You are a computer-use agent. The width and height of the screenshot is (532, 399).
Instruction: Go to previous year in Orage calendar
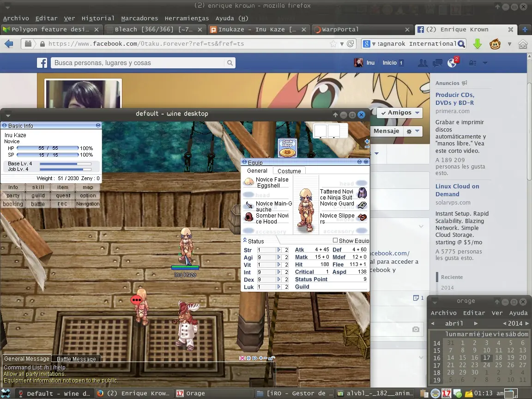coord(504,323)
